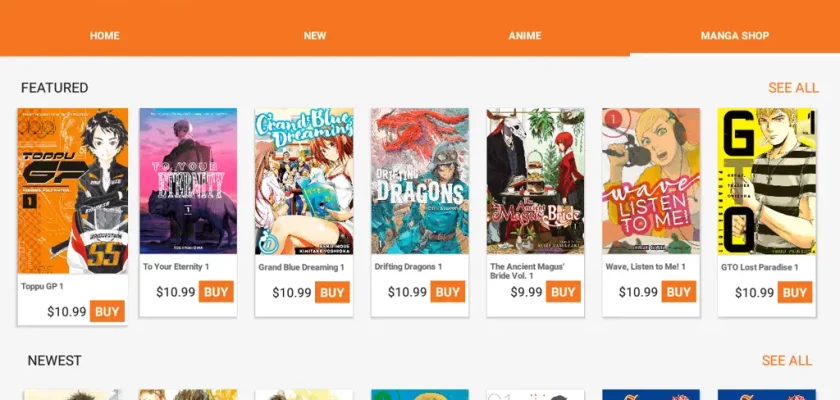840x400 pixels.
Task: Buy To Your Eternity 1
Action: coord(216,292)
